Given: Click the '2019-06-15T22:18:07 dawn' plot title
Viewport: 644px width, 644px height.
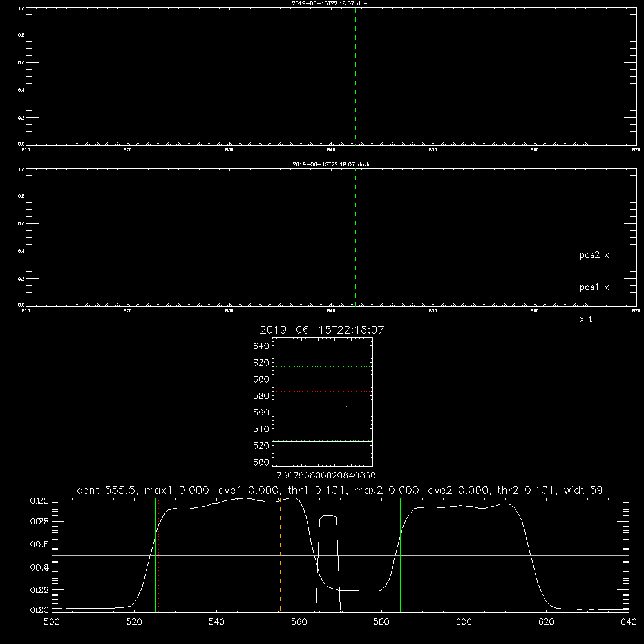Looking at the screenshot, I should (x=331, y=3).
